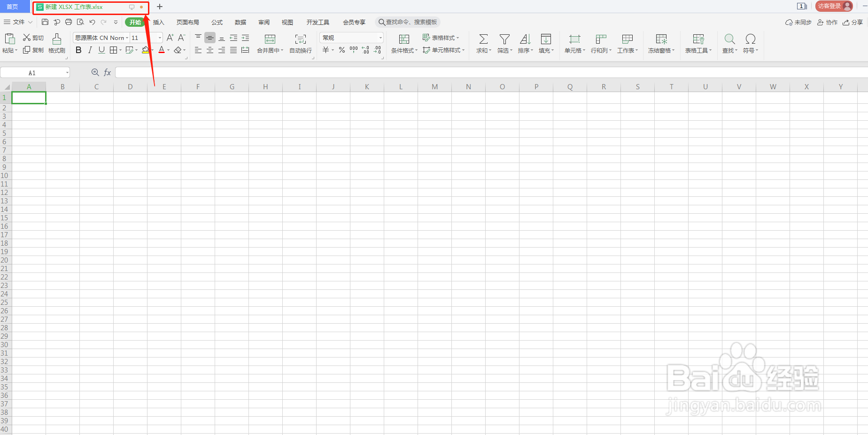This screenshot has width=868, height=435.
Task: Click the red font color swatch
Action: [162, 50]
